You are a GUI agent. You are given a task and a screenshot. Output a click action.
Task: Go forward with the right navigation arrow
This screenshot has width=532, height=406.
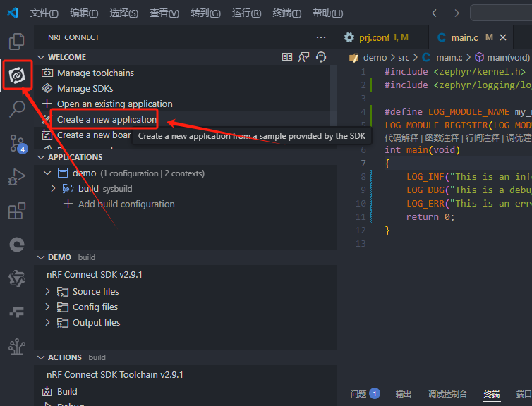pyautogui.click(x=454, y=13)
